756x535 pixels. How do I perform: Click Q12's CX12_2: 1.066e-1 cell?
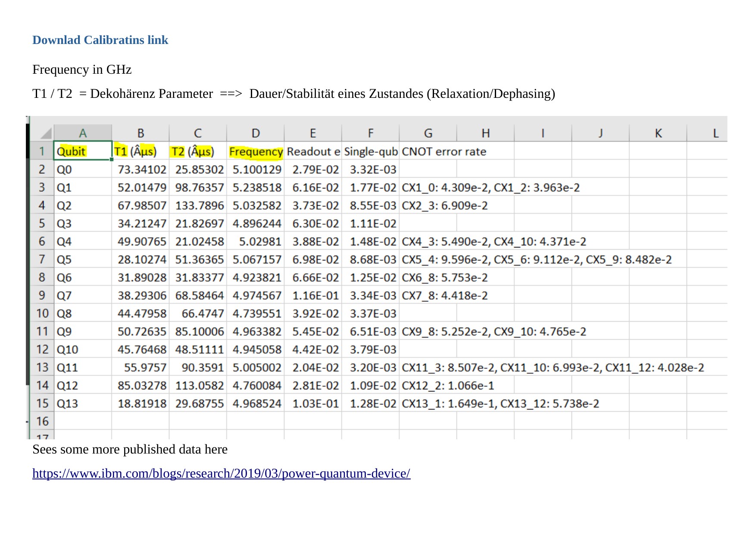coord(447,385)
